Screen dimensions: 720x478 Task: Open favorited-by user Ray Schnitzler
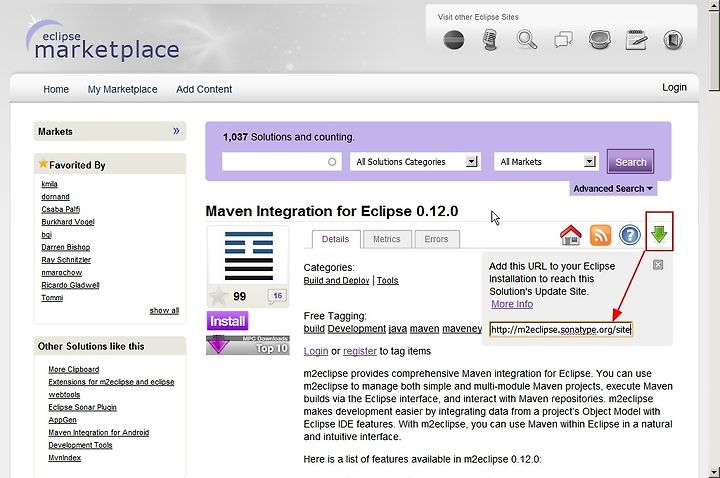66,260
